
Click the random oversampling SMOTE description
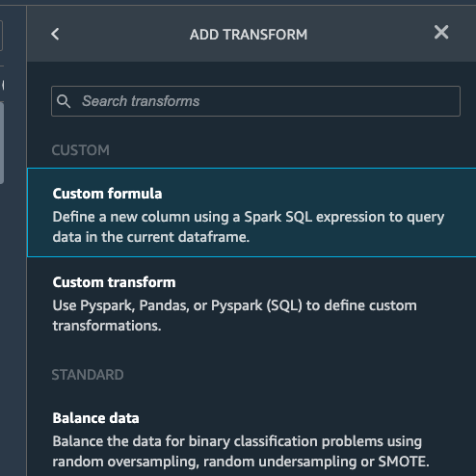coord(241,451)
